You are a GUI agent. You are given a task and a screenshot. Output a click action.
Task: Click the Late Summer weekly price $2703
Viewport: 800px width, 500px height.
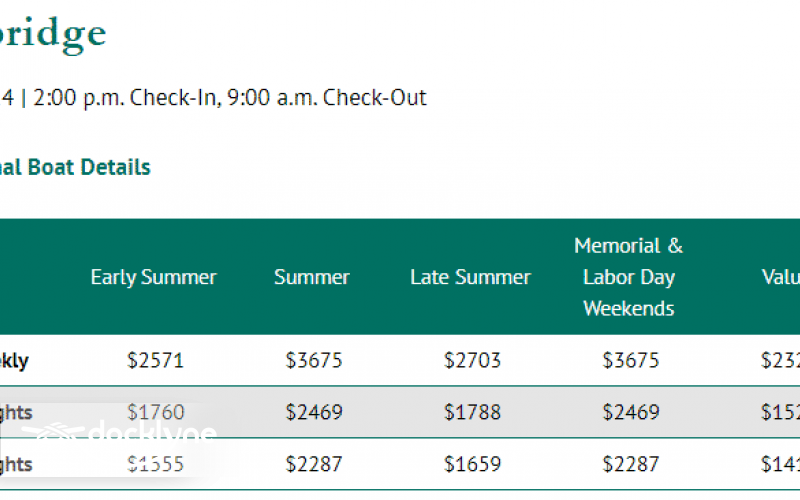pyautogui.click(x=472, y=360)
